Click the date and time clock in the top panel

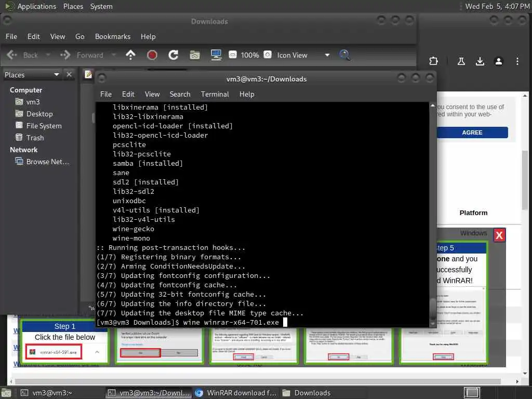click(497, 6)
